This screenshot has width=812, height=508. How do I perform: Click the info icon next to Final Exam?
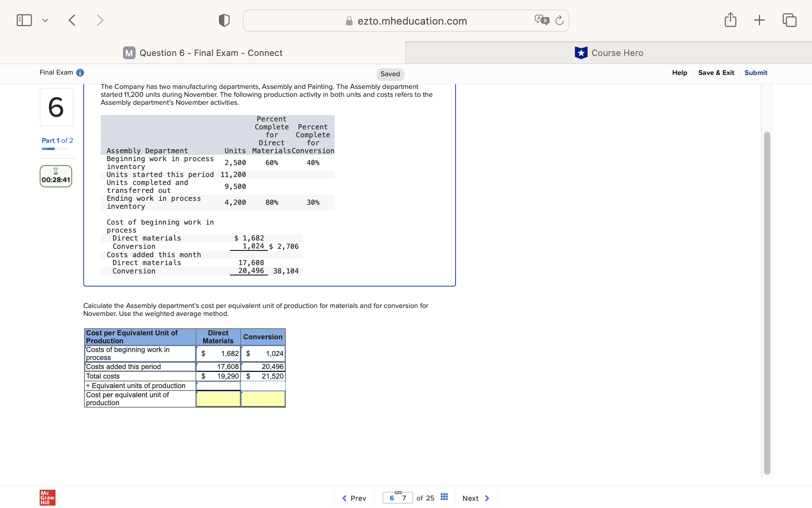tap(80, 72)
